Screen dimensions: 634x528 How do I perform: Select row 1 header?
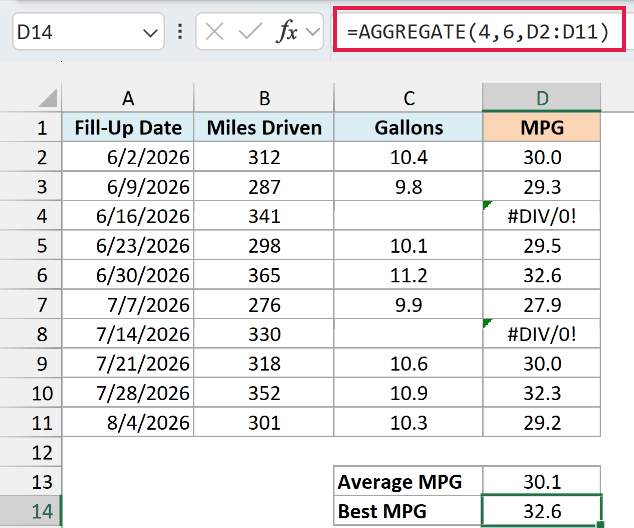pyautogui.click(x=31, y=127)
